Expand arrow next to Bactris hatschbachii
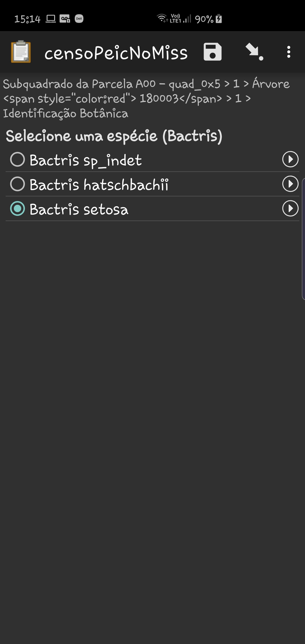 point(290,184)
